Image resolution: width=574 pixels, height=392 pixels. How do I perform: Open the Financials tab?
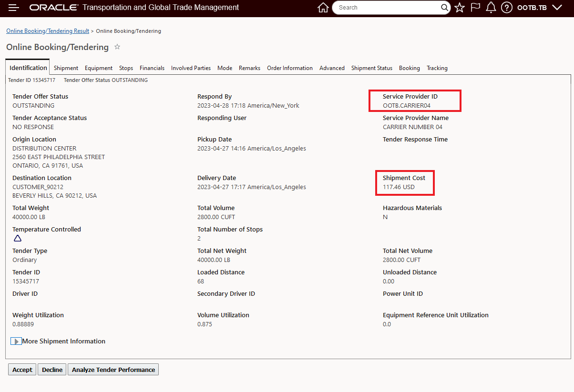pyautogui.click(x=152, y=68)
